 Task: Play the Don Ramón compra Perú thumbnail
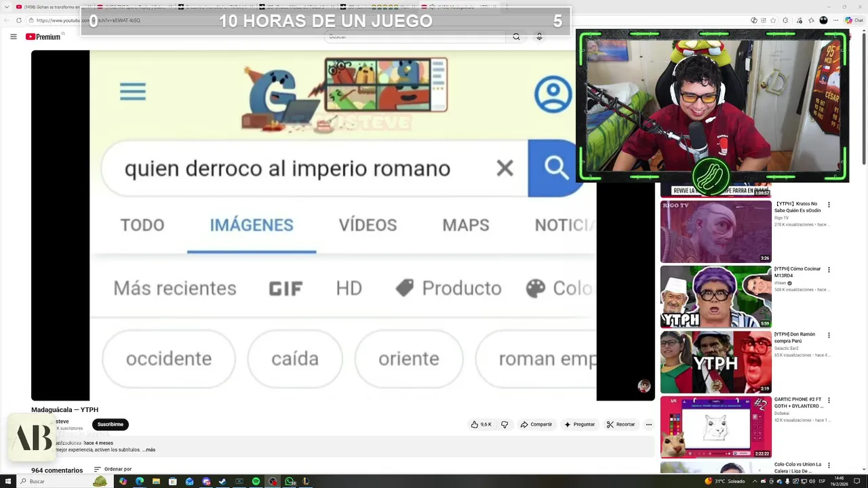coord(716,362)
